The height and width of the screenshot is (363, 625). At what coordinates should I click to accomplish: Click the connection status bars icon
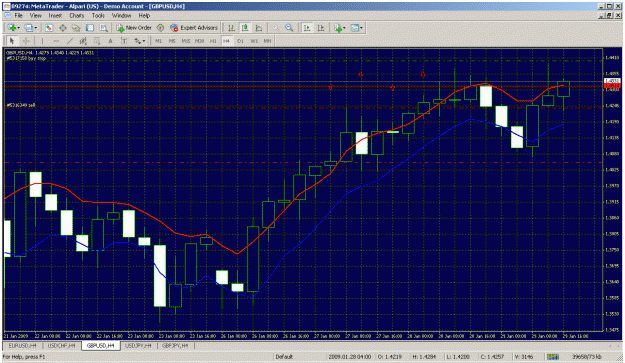point(553,357)
